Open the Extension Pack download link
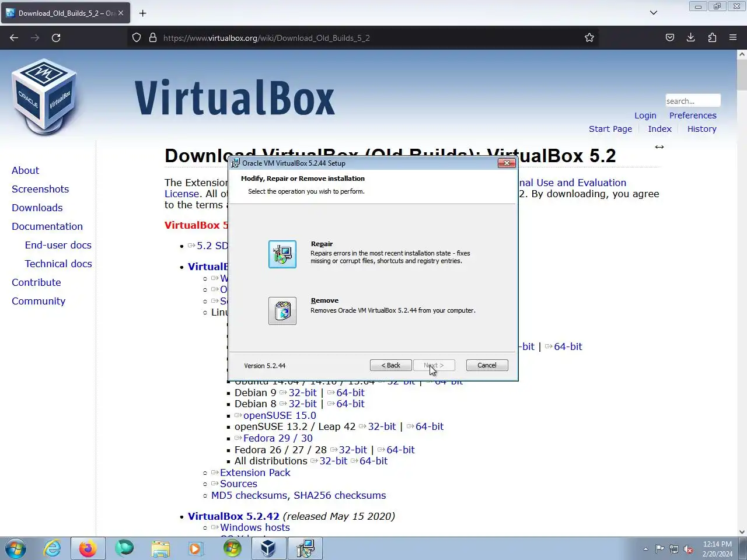Viewport: 747px width, 560px height. (x=255, y=473)
